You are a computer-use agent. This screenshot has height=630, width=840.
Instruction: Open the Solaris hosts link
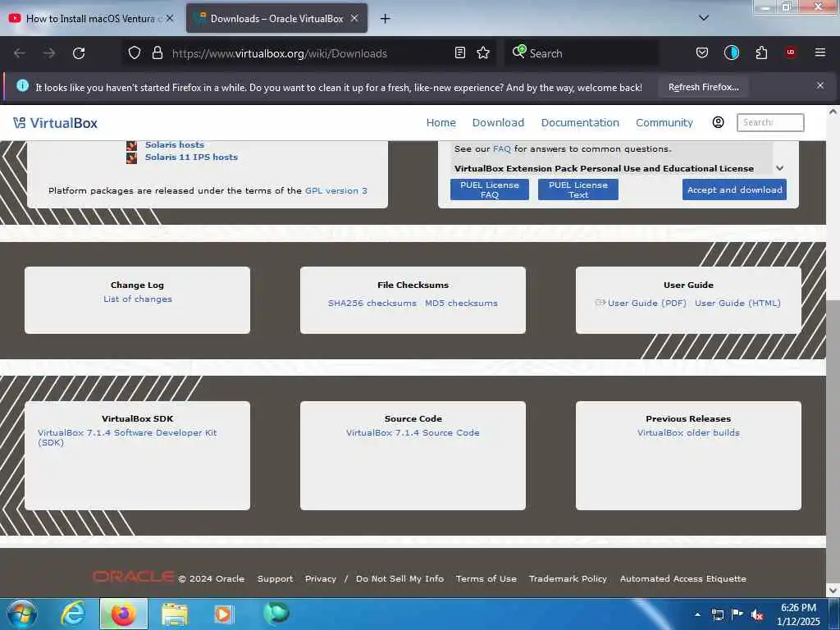point(175,144)
